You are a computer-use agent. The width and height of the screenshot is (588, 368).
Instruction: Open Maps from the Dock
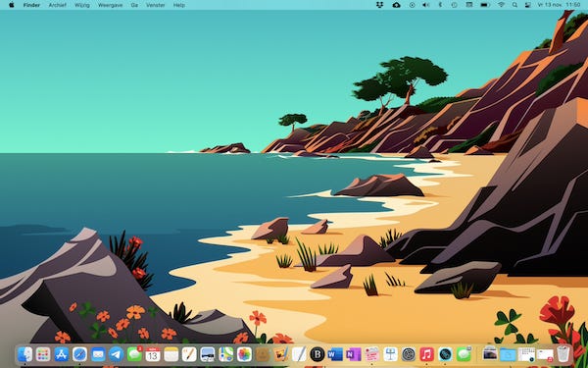[225, 354]
